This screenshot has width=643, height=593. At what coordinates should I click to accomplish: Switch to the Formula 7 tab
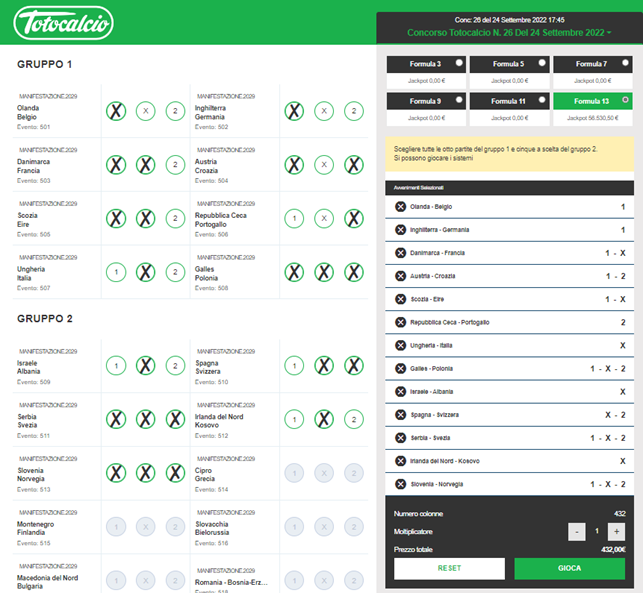[x=593, y=71]
